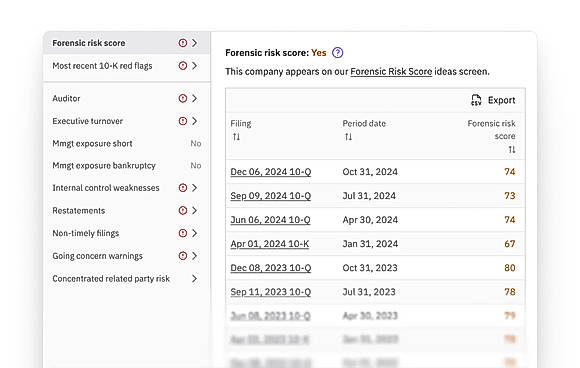580x368 pixels.
Task: Select the Executive turnover sidebar item
Action: (127, 121)
